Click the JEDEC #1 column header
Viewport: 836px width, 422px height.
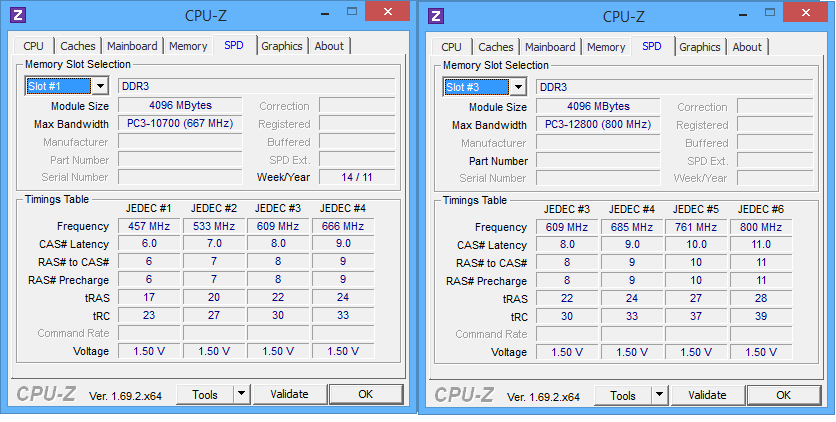pyautogui.click(x=149, y=208)
